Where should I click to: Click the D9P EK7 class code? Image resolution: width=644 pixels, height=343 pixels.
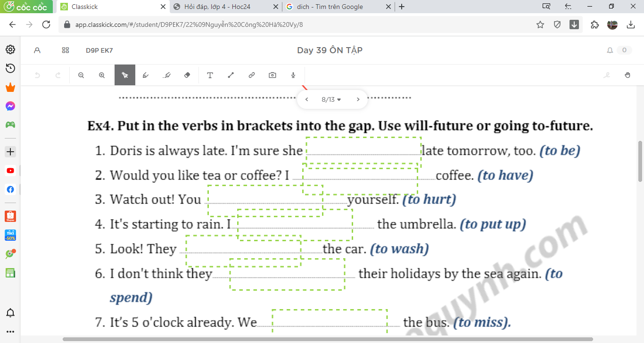click(99, 50)
